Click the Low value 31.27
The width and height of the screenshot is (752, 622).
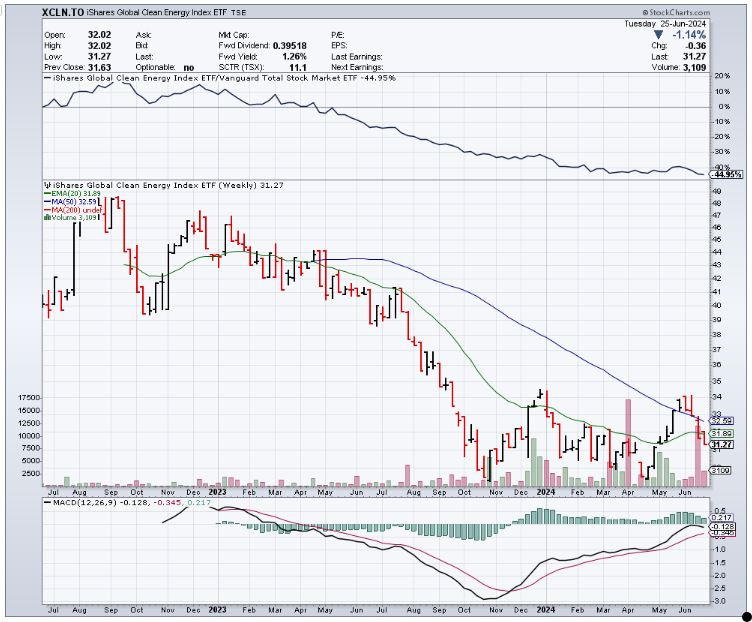[x=99, y=57]
